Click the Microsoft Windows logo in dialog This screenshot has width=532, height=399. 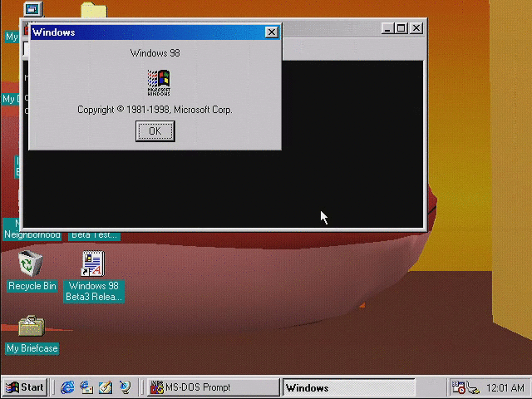159,82
